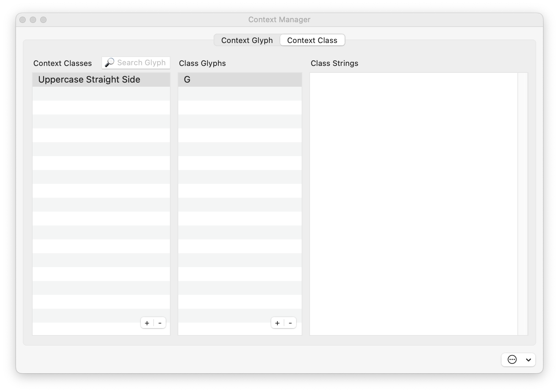
Task: Add a class glyph with plus
Action: pos(277,323)
